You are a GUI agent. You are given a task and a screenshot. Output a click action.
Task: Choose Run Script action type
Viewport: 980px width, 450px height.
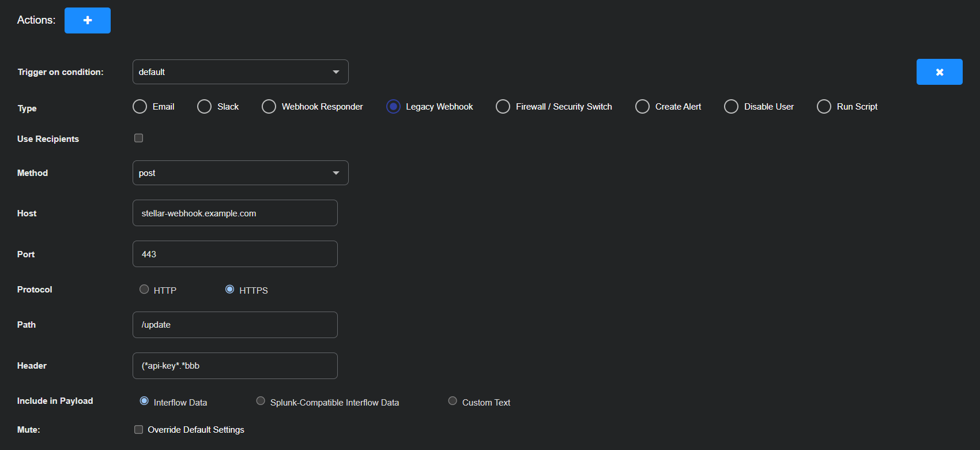coord(824,107)
